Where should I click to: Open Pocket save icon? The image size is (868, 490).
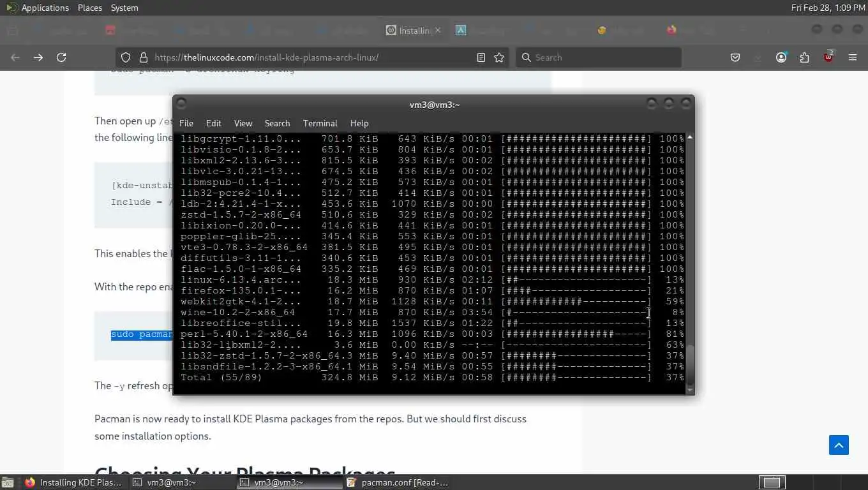[x=735, y=57]
